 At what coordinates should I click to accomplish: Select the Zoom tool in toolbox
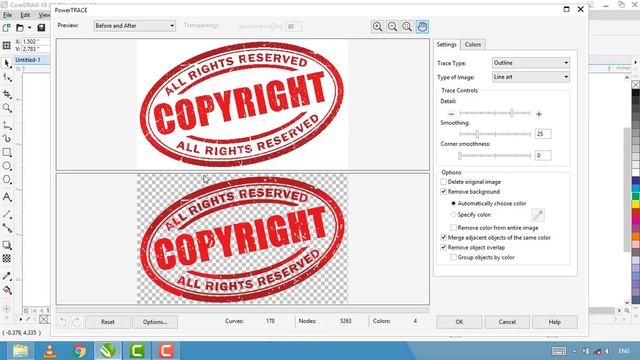click(7, 108)
